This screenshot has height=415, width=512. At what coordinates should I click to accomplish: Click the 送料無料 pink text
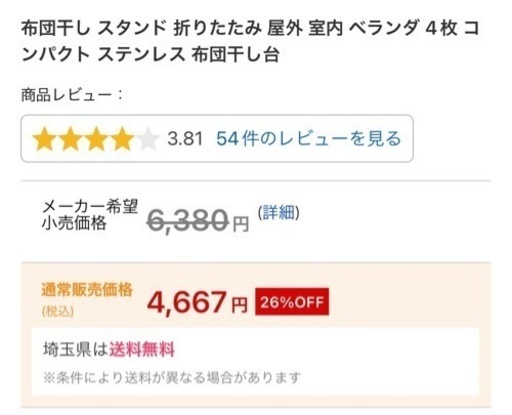point(142,350)
